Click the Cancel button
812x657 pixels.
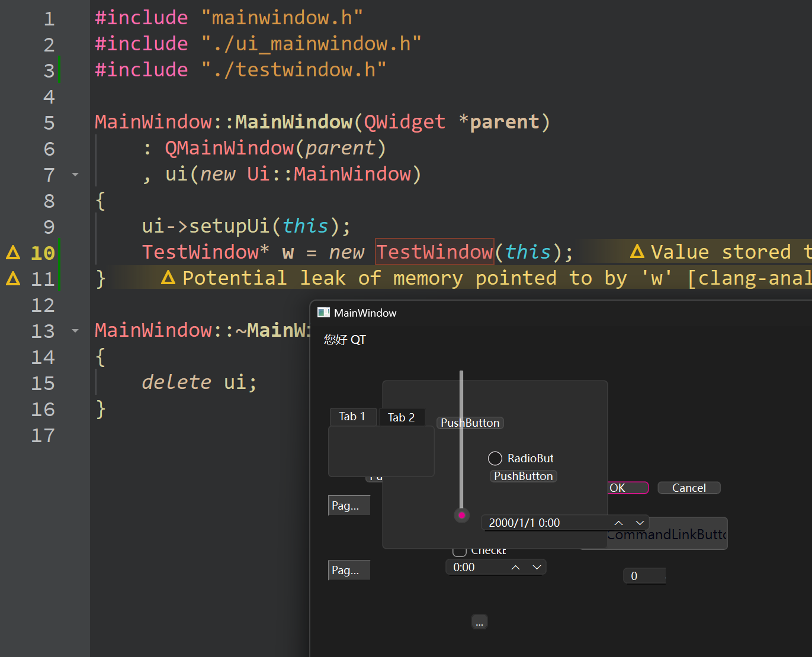[689, 488]
